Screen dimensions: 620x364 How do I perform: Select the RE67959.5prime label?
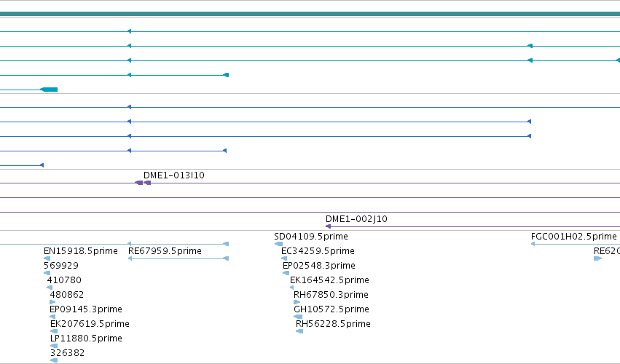tap(165, 251)
